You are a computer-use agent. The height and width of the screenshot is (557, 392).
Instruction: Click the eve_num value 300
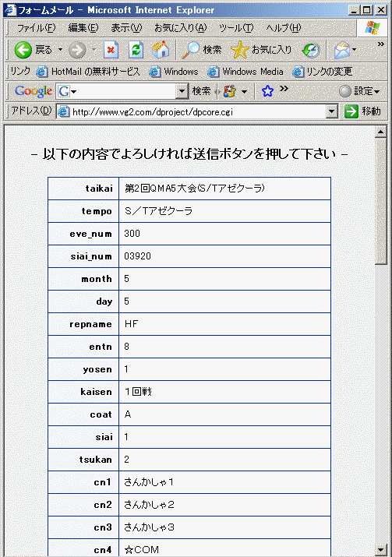click(x=132, y=234)
